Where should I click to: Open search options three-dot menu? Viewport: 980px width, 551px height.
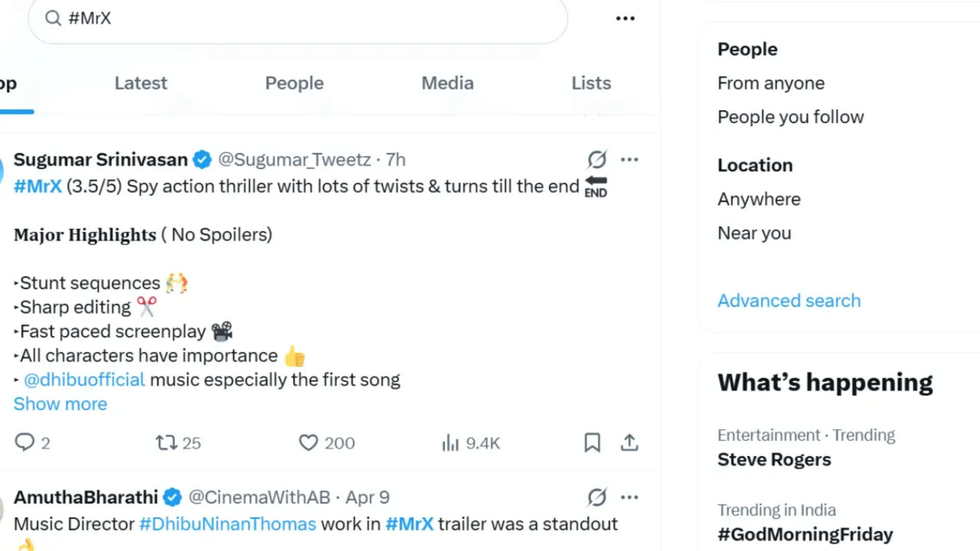tap(625, 18)
